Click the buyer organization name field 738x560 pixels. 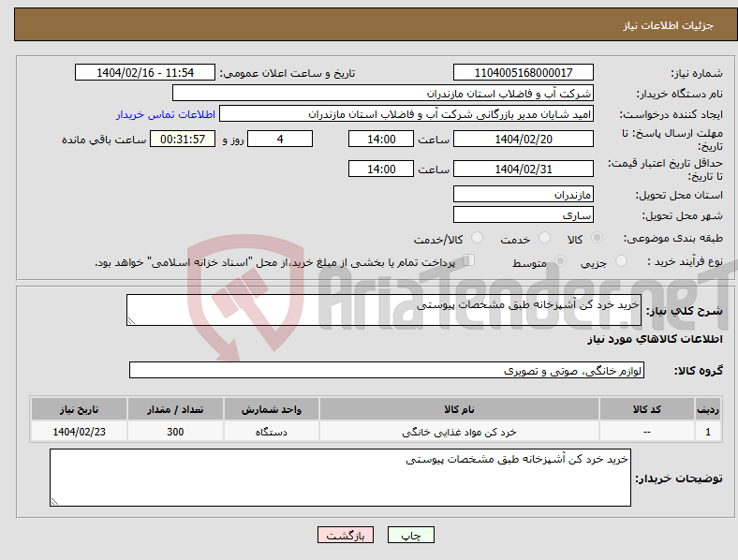point(383,93)
